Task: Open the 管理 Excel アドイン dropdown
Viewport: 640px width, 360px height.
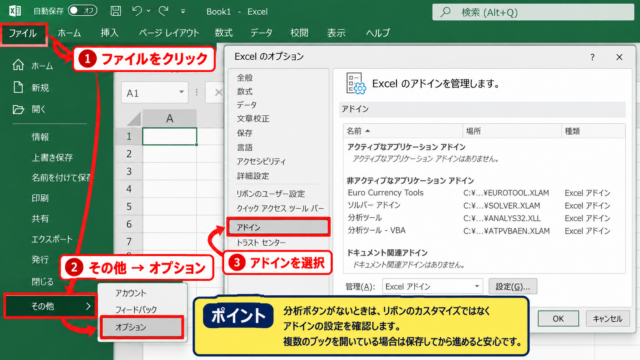Action: (432, 287)
